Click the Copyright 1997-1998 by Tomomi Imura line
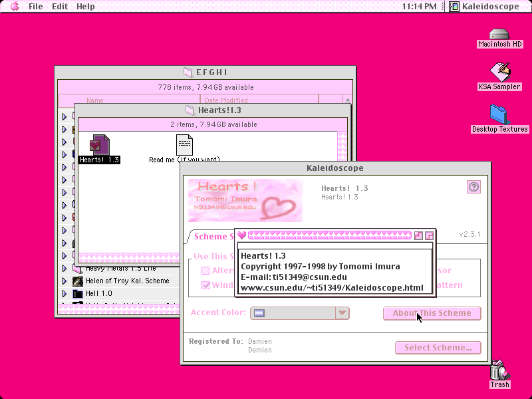The width and height of the screenshot is (532, 399). click(x=321, y=267)
